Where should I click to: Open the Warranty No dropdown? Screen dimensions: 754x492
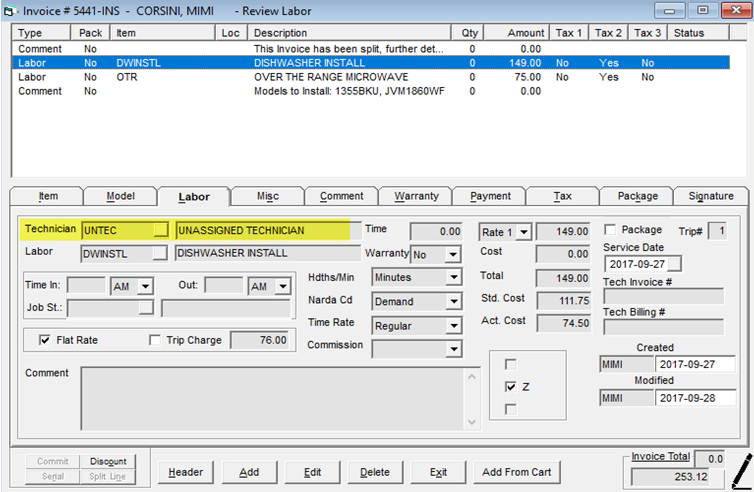pos(452,254)
